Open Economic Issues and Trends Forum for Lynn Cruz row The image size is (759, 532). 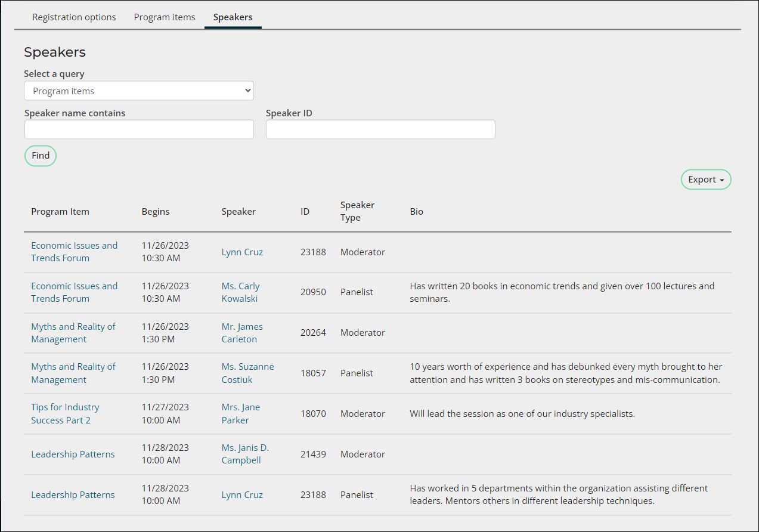75,252
